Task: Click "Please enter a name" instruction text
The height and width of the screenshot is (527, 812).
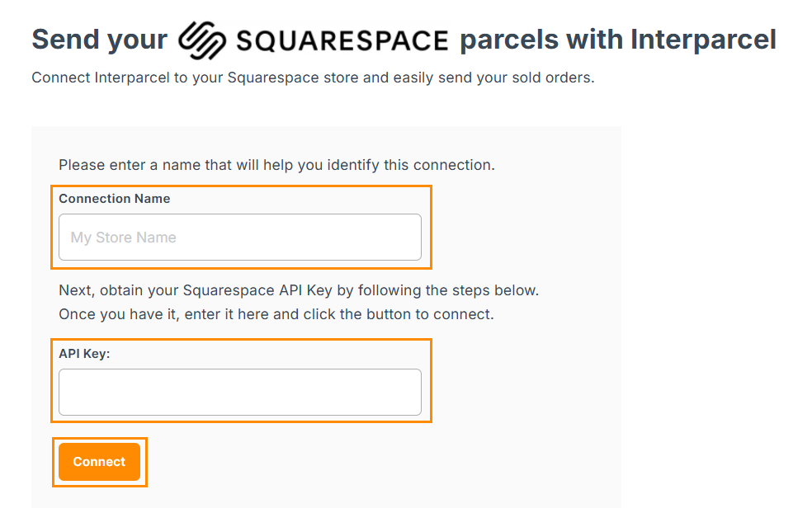Action: (x=128, y=165)
